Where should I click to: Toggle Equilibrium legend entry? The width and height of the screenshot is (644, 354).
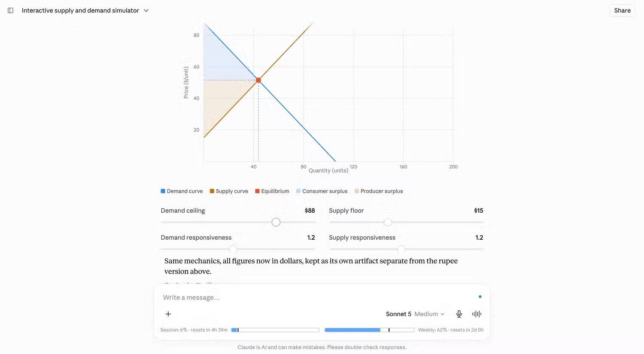coord(272,191)
